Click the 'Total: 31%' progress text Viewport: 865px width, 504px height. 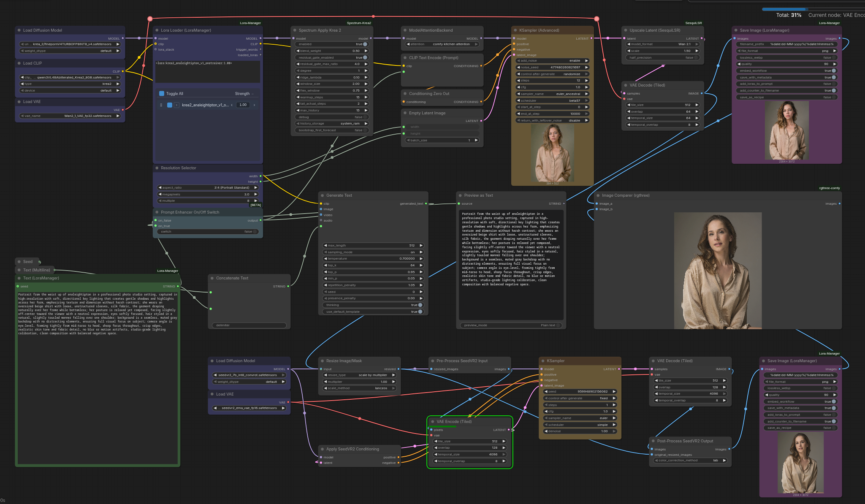[789, 15]
